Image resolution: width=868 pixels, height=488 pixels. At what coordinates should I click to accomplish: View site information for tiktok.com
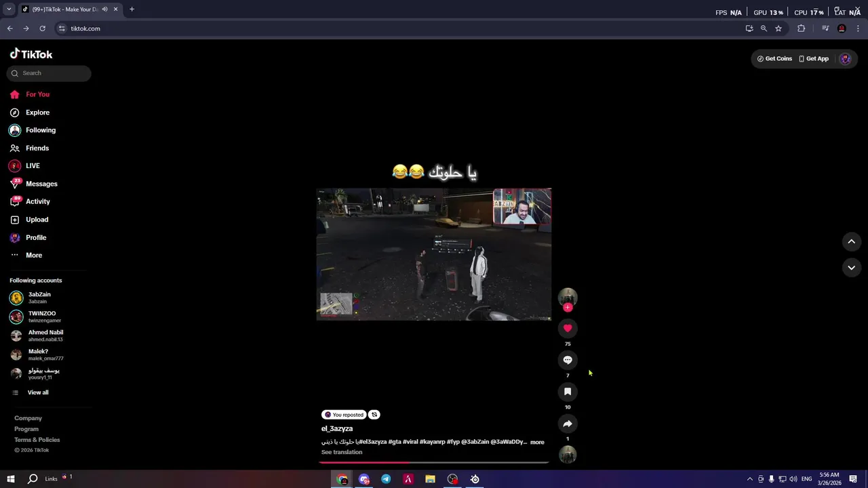click(62, 28)
